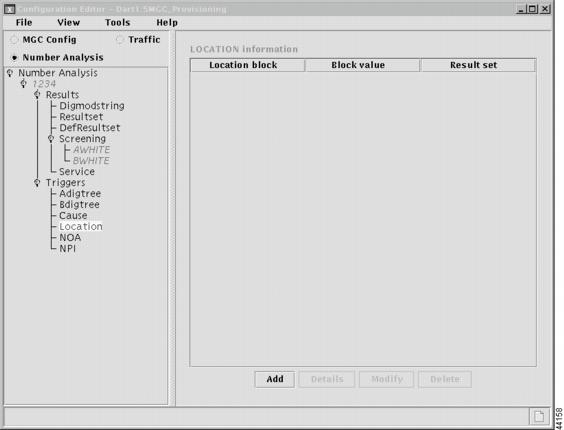Click the Location block column header

247,65
